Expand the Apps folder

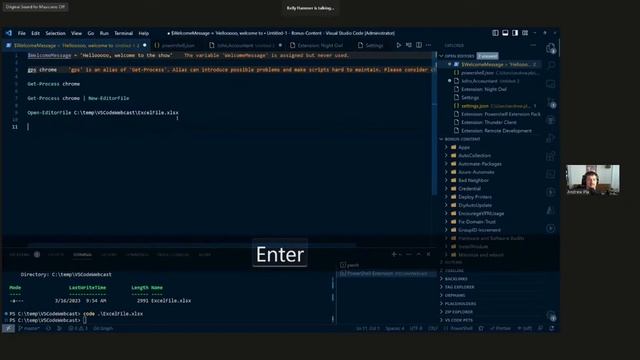click(x=464, y=147)
